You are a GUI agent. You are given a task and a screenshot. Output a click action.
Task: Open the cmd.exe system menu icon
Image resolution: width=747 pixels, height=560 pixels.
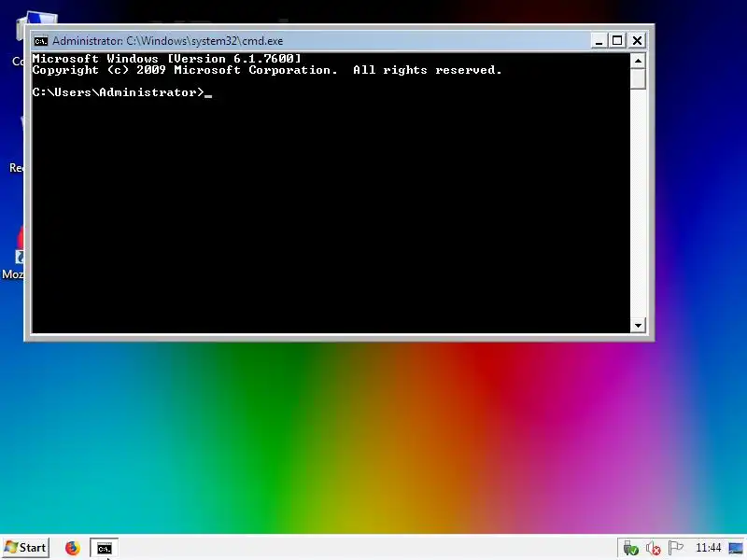click(x=40, y=41)
